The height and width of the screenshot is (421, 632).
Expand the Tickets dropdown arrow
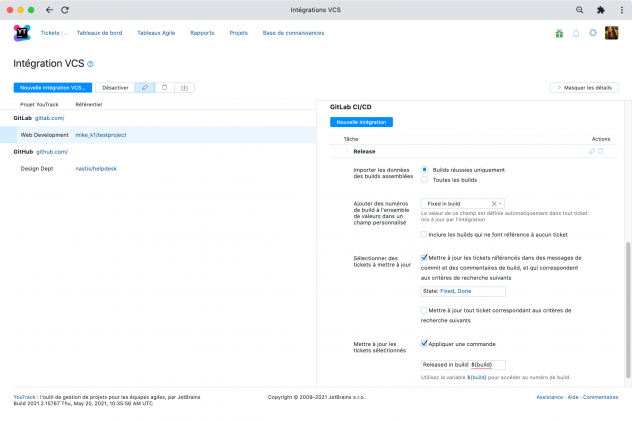pyautogui.click(x=64, y=33)
